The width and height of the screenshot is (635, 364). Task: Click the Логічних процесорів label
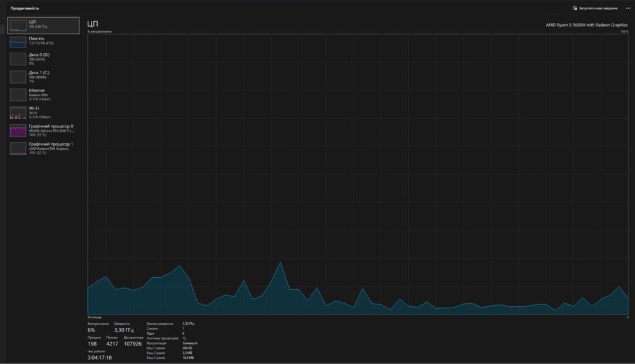[163, 338]
